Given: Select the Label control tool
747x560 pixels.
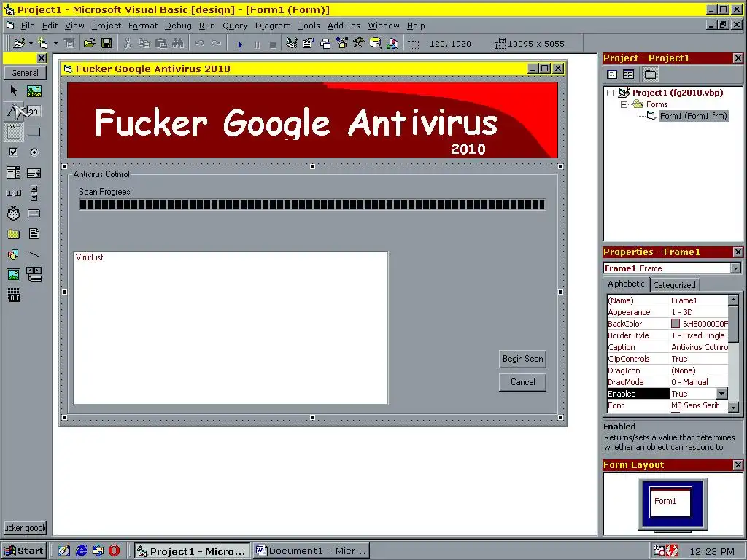Looking at the screenshot, I should point(13,111).
